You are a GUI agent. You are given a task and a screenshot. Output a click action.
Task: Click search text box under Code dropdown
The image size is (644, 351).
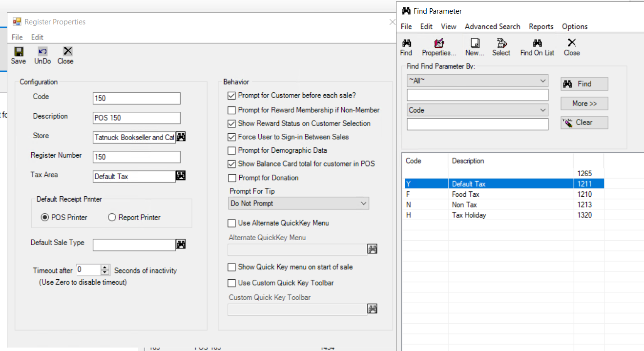click(478, 124)
